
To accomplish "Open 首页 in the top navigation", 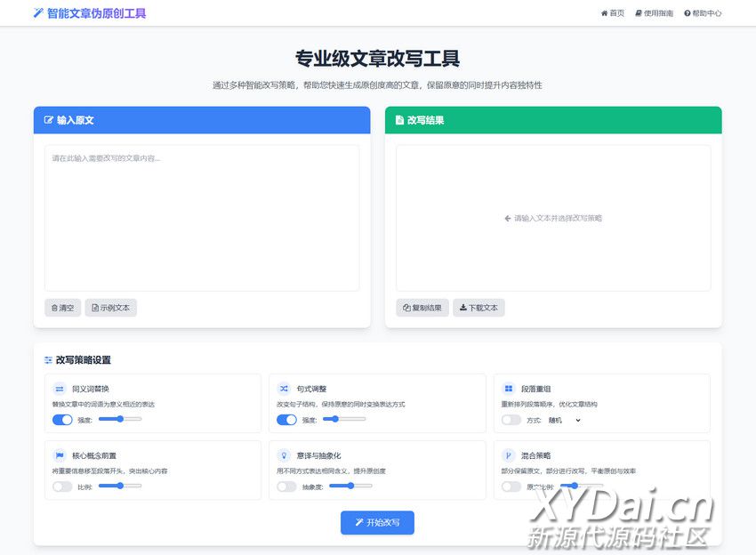I will pyautogui.click(x=613, y=13).
